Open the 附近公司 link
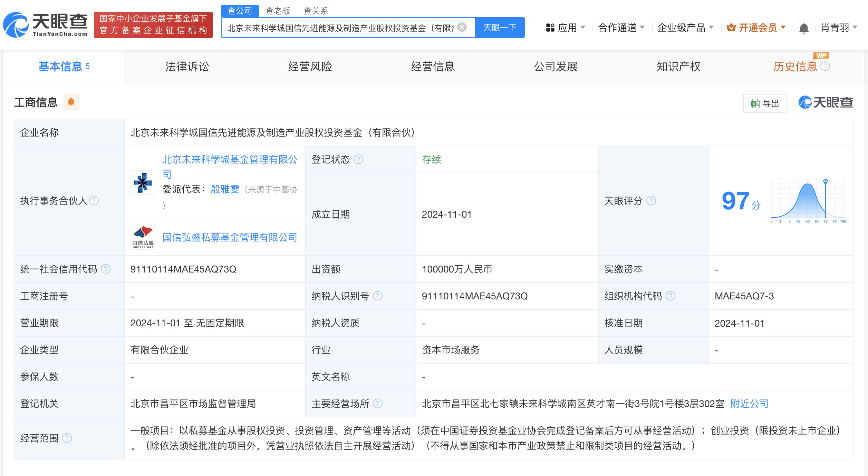The width and height of the screenshot is (868, 476). [x=749, y=404]
